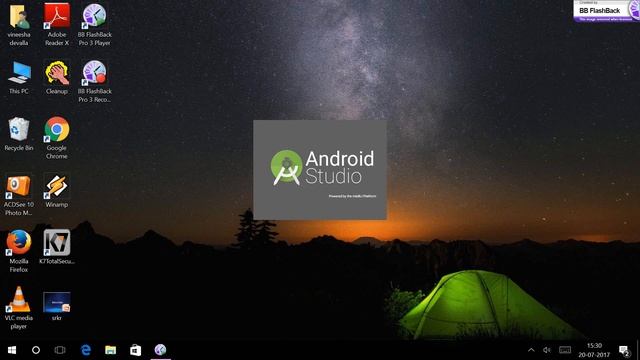Image resolution: width=640 pixels, height=360 pixels.
Task: Open Task View from the taskbar
Action: (x=60, y=350)
